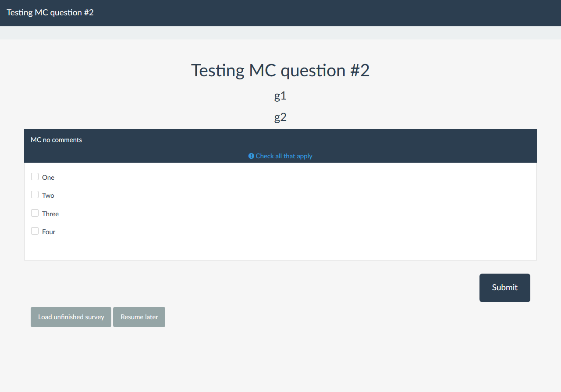Click the Resume later button
Image resolution: width=561 pixels, height=392 pixels.
139,317
